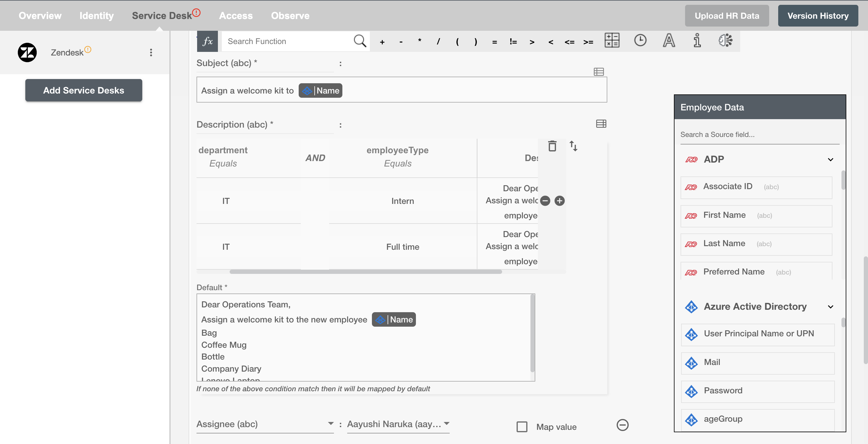Screen dimensions: 868x444
Task: Click the text formatting icon in toolbar
Action: [669, 40]
